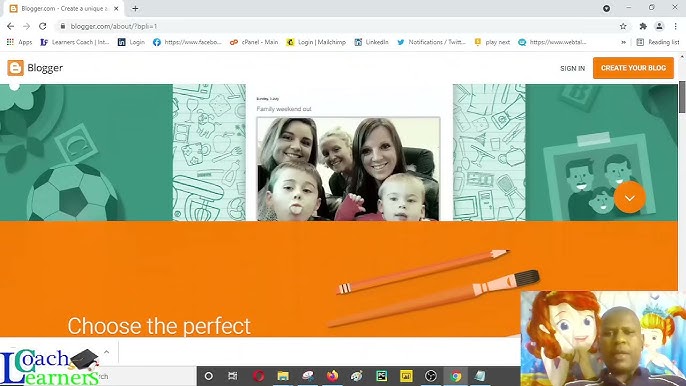The image size is (686, 386).
Task: Open the play next bookmark
Action: [x=492, y=42]
